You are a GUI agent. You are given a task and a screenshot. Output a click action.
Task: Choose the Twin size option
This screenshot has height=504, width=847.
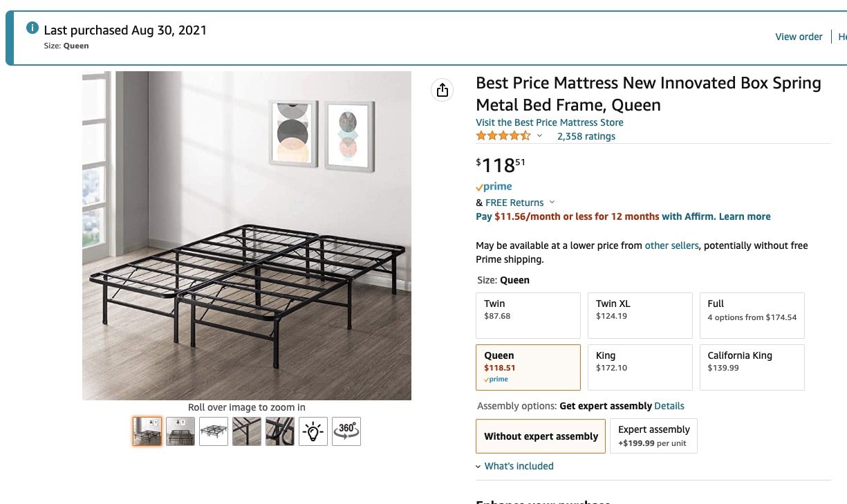(528, 315)
